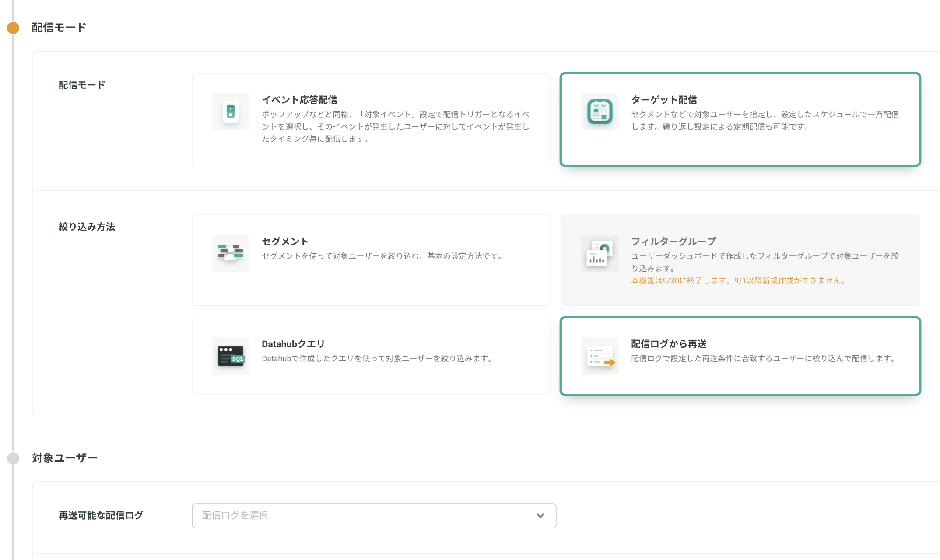Click the chevron arrow in the delivery log selector
The width and height of the screenshot is (940, 560).
(540, 516)
